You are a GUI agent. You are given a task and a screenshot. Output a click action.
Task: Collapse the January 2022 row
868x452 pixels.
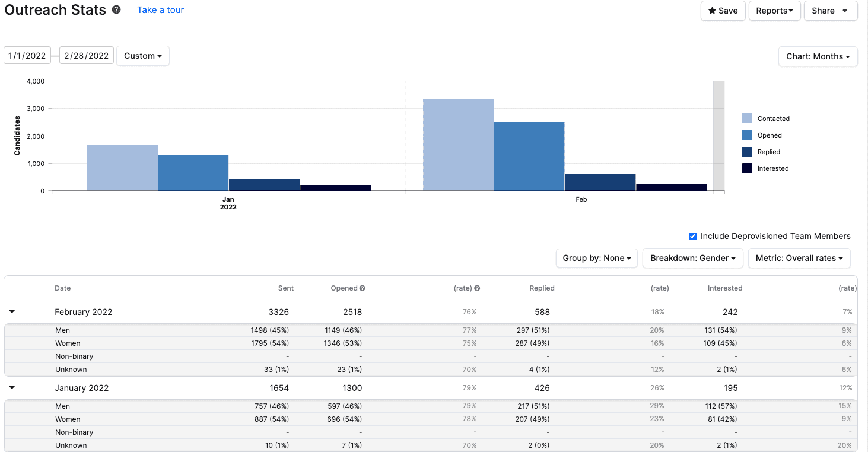click(x=12, y=387)
